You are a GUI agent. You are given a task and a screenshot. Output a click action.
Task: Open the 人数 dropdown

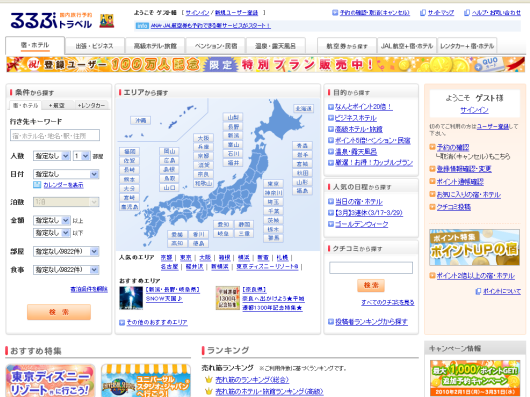coord(52,156)
